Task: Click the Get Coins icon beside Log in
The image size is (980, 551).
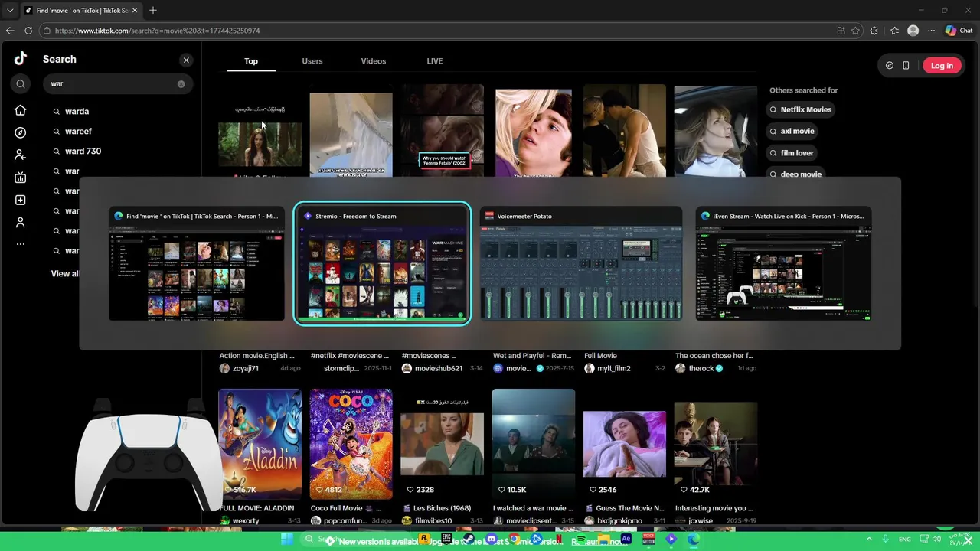Action: pos(889,66)
